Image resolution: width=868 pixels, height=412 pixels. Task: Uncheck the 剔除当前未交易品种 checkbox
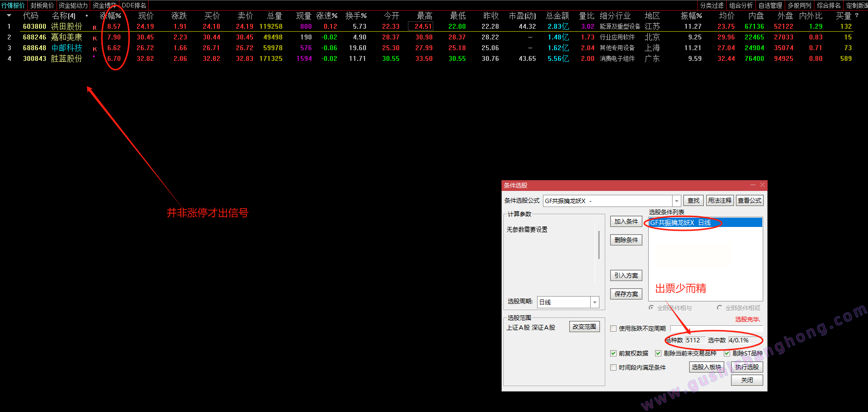coord(658,354)
